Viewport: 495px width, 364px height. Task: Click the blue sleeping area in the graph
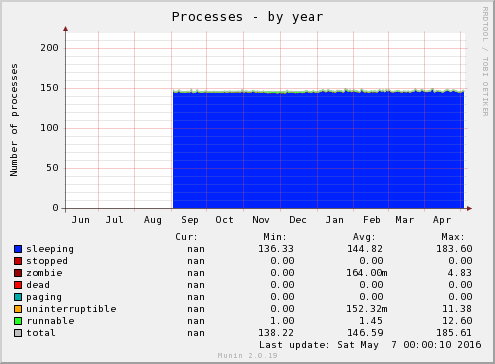click(x=318, y=150)
